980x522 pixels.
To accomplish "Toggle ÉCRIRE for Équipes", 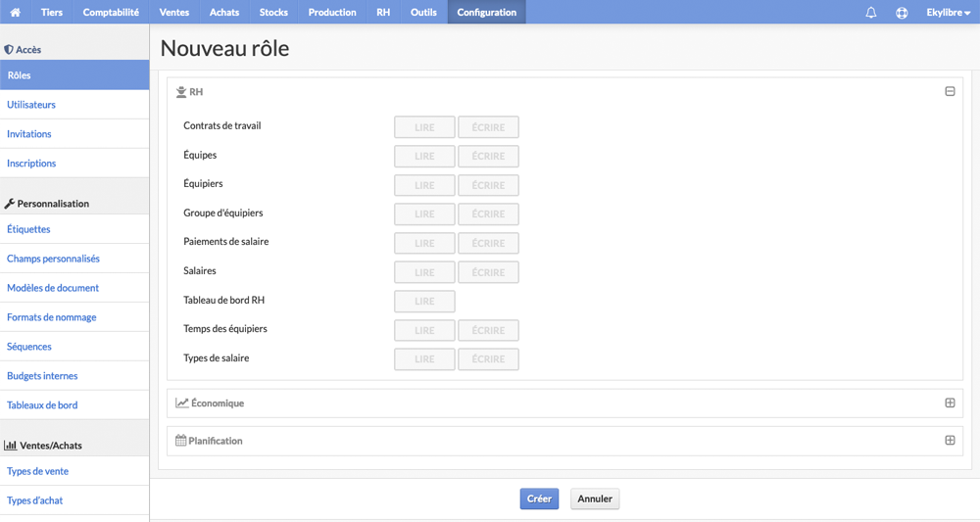I will point(488,156).
